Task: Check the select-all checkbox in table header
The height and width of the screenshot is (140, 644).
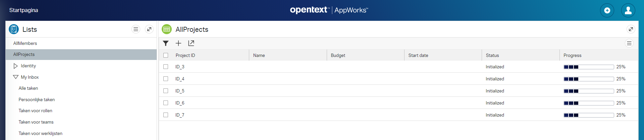Action: (x=166, y=55)
